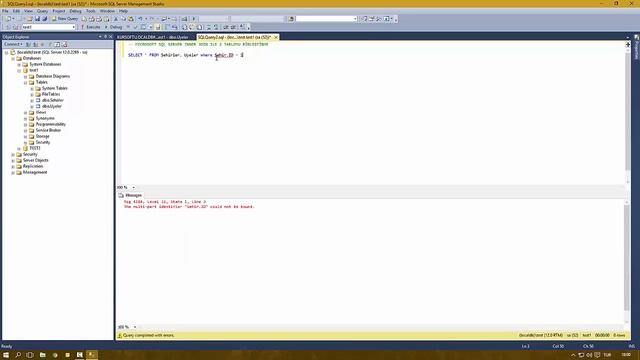This screenshot has height=360, width=640.
Task: Click the Undo icon in toolbar
Action: [x=140, y=19]
